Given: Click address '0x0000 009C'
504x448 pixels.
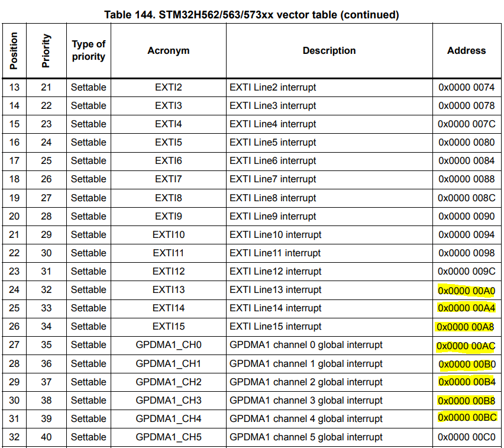Looking at the screenshot, I should point(466,271).
